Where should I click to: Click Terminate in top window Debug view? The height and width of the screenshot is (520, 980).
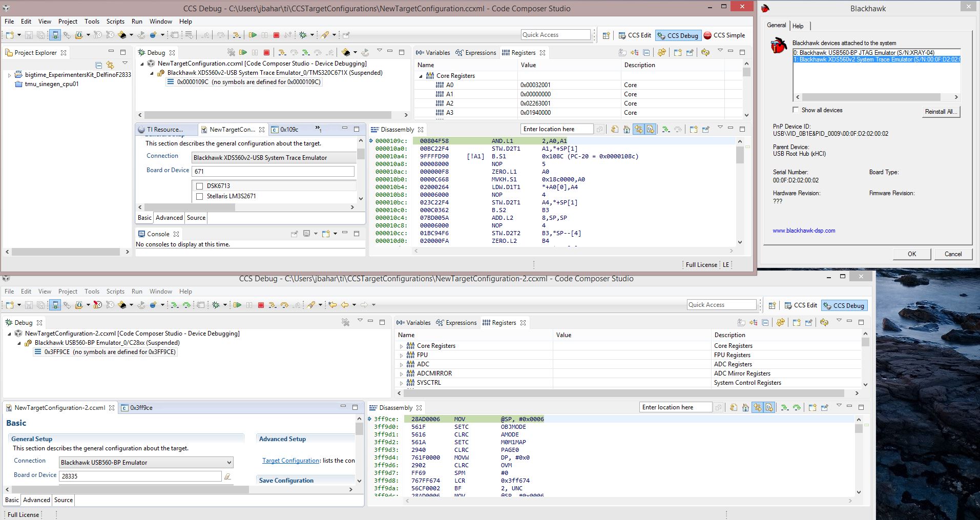[x=266, y=52]
